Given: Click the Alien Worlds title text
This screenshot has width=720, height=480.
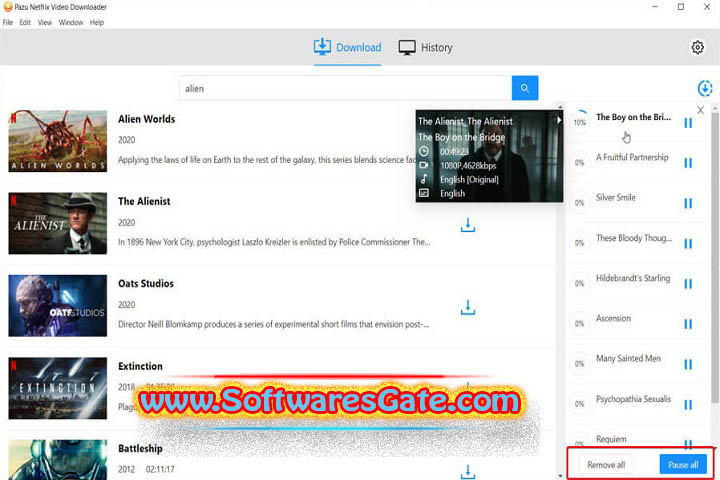Looking at the screenshot, I should click(x=146, y=119).
